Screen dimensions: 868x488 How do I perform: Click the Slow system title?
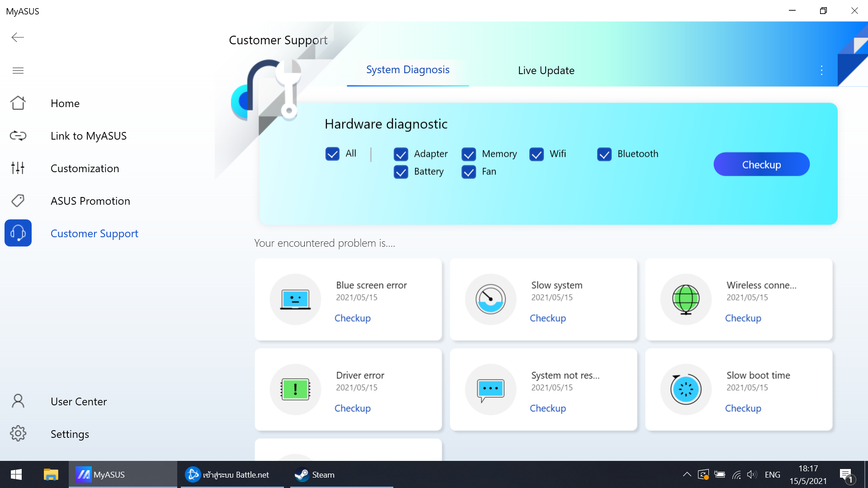pyautogui.click(x=557, y=285)
